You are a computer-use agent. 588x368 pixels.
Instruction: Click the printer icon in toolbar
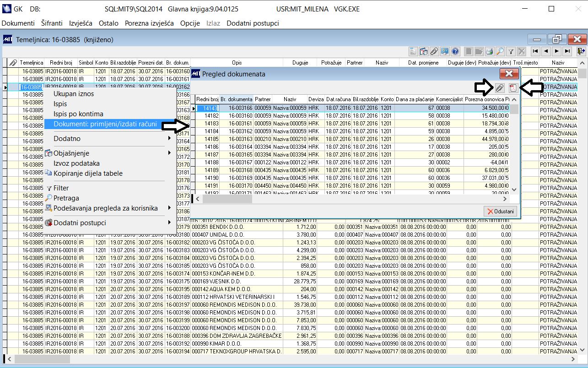click(490, 51)
